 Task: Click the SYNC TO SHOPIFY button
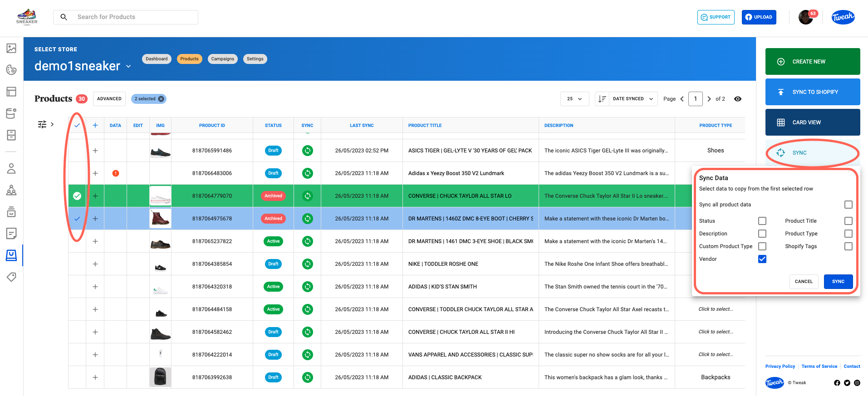pyautogui.click(x=813, y=92)
